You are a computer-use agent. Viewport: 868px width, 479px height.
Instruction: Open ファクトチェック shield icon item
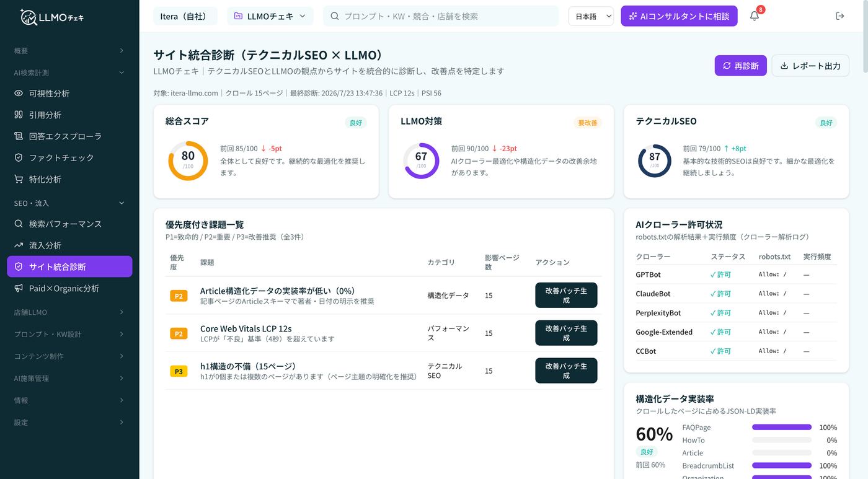69,157
